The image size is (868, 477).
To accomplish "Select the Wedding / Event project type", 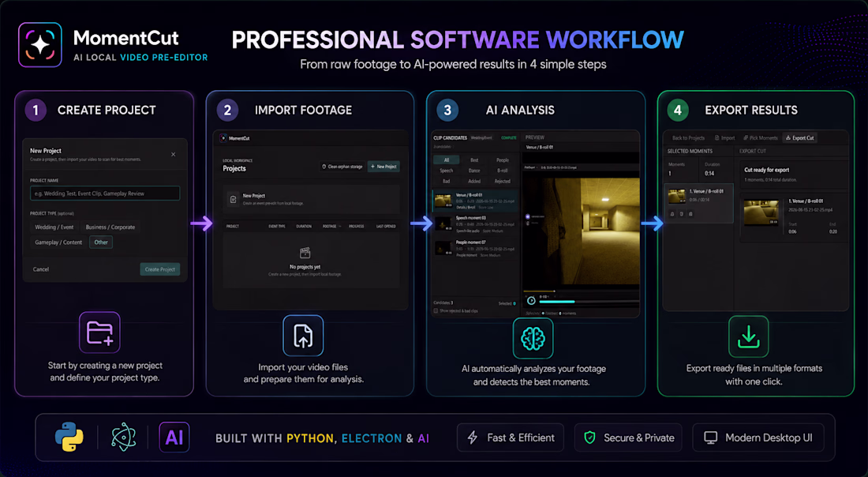I will (54, 227).
